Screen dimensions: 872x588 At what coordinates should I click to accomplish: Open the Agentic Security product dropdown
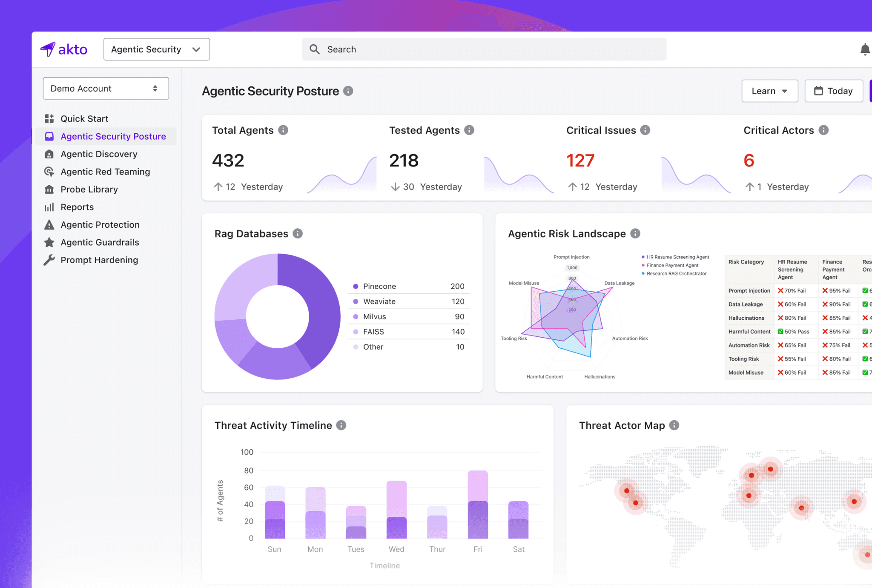click(x=156, y=49)
